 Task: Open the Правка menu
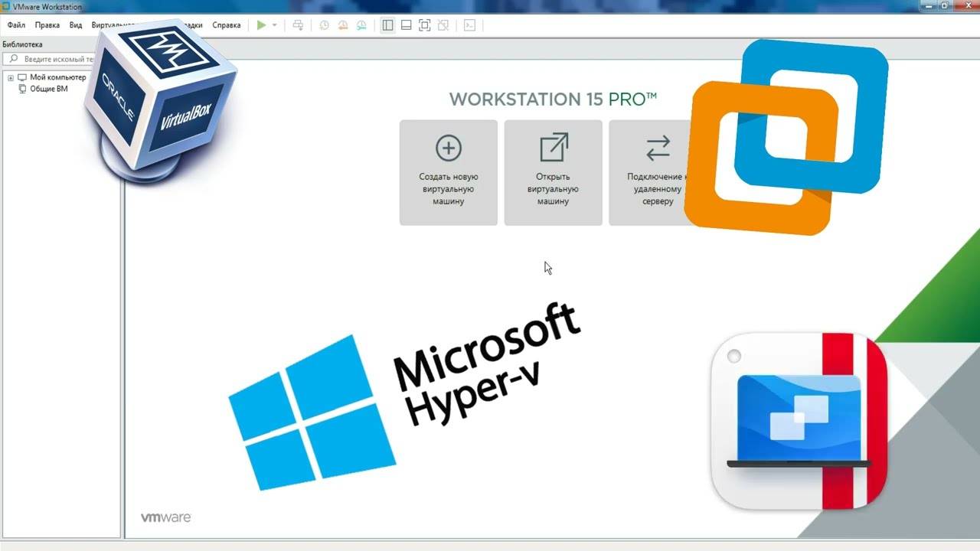(47, 25)
